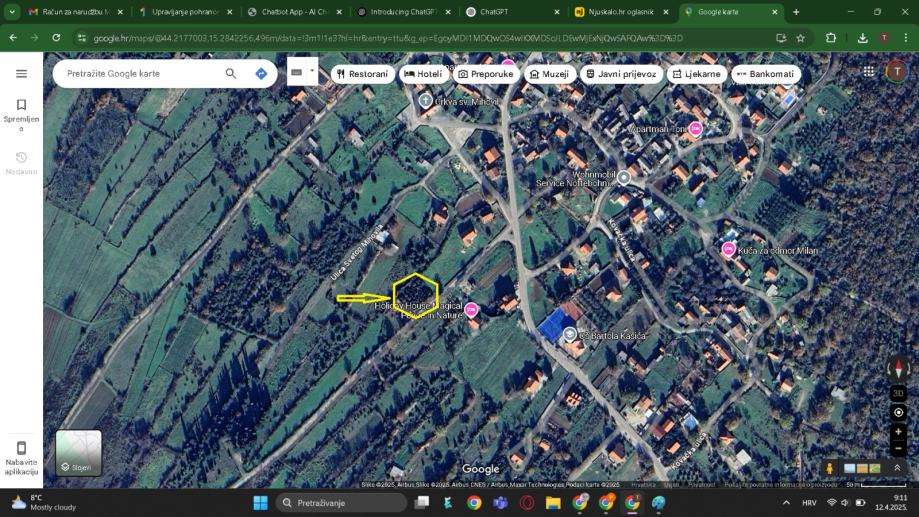
Task: Click the Crkva sv. Mihovil church marker
Action: point(425,101)
